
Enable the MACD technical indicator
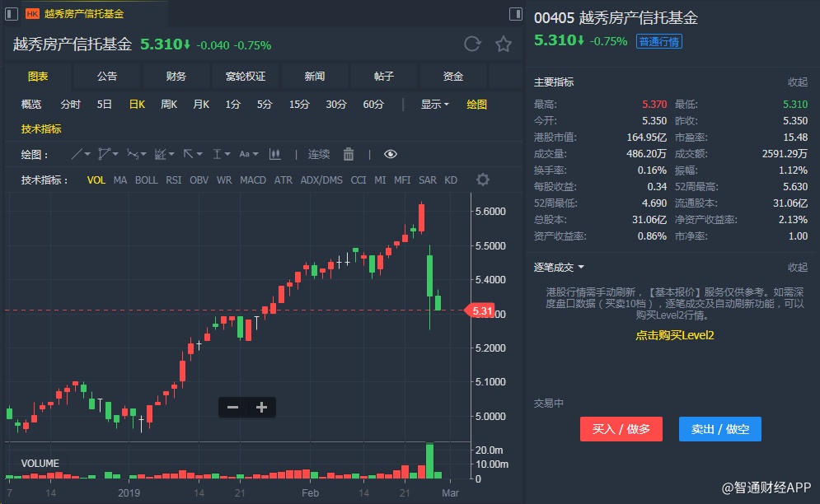[x=252, y=180]
